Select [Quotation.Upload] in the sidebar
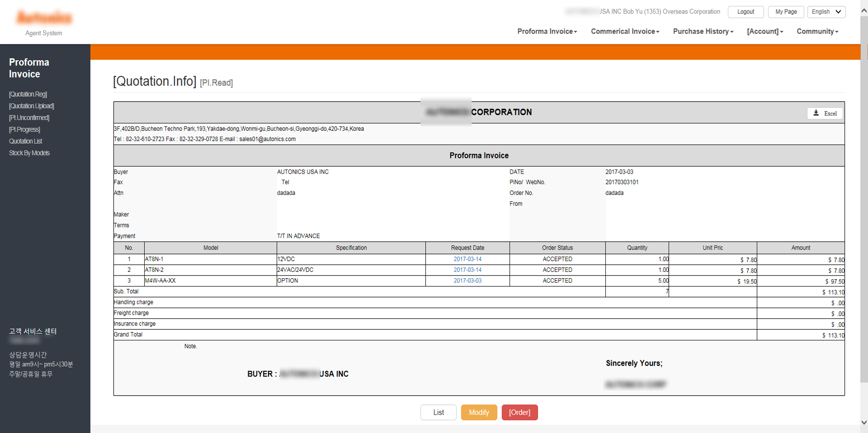868x433 pixels. pyautogui.click(x=31, y=106)
